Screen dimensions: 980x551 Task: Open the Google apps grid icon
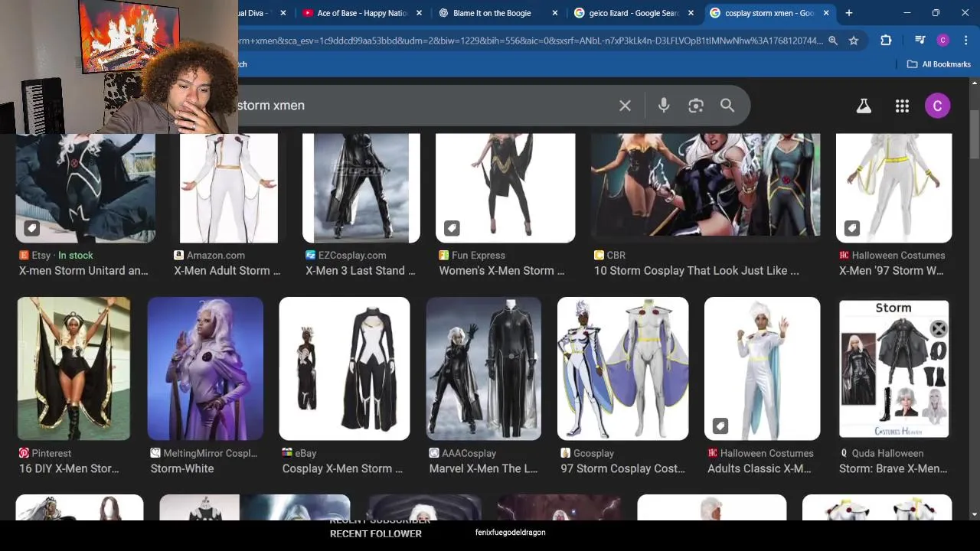[902, 106]
